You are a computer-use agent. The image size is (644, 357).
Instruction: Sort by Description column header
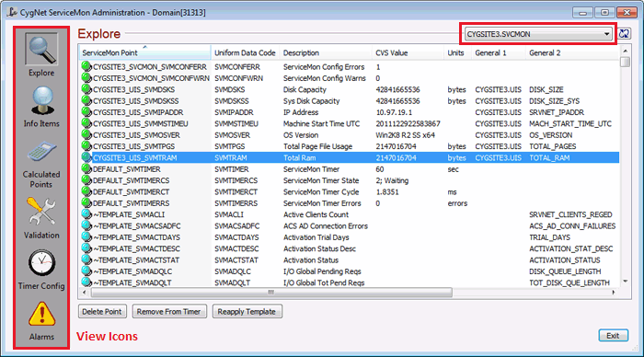326,52
